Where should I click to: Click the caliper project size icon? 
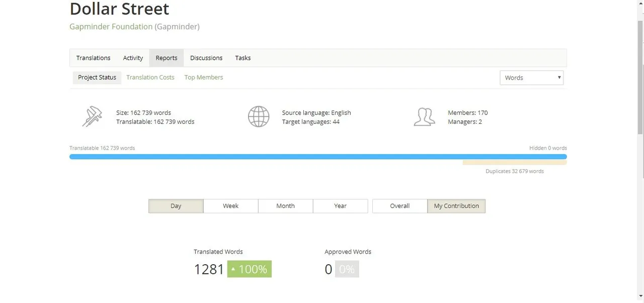92,117
